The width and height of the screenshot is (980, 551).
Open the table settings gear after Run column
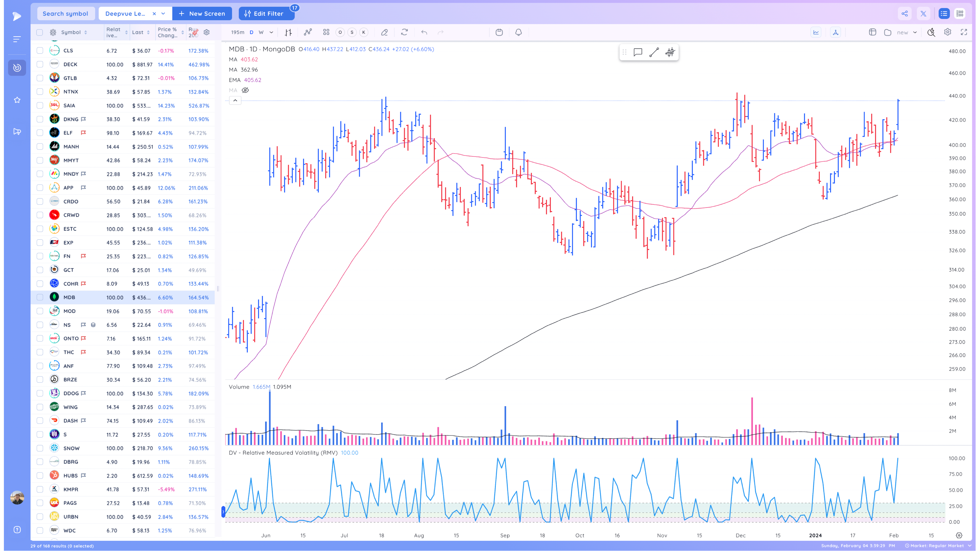click(207, 32)
